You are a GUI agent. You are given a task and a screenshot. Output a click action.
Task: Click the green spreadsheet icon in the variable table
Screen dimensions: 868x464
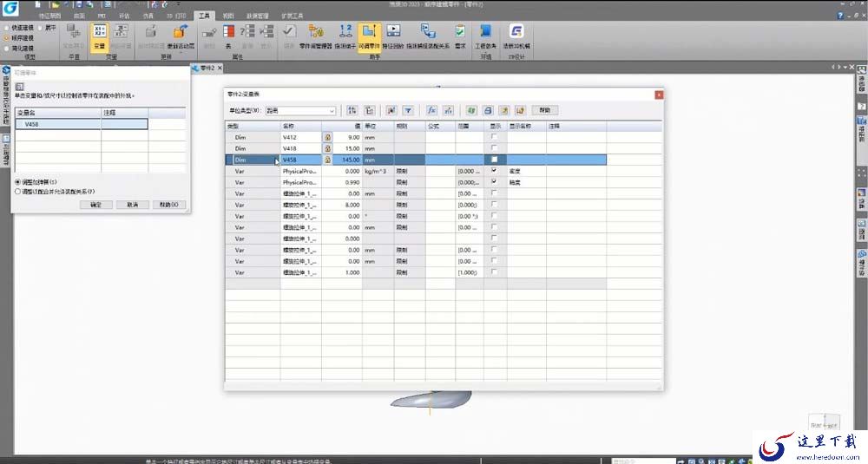point(471,111)
